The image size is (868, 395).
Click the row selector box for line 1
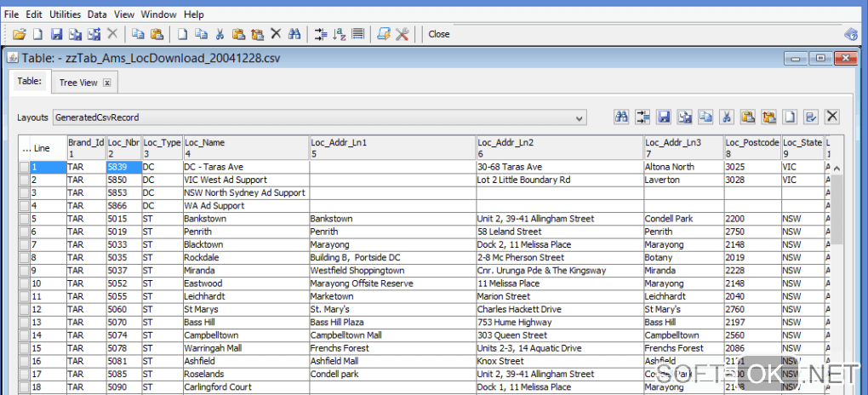click(25, 167)
